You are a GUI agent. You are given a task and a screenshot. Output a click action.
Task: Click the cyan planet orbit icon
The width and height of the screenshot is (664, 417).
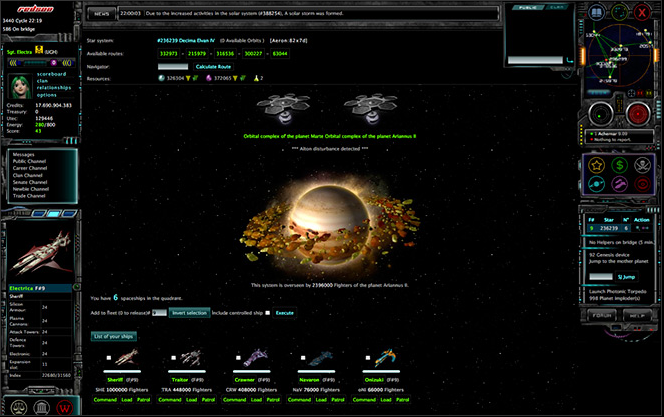pos(596,184)
